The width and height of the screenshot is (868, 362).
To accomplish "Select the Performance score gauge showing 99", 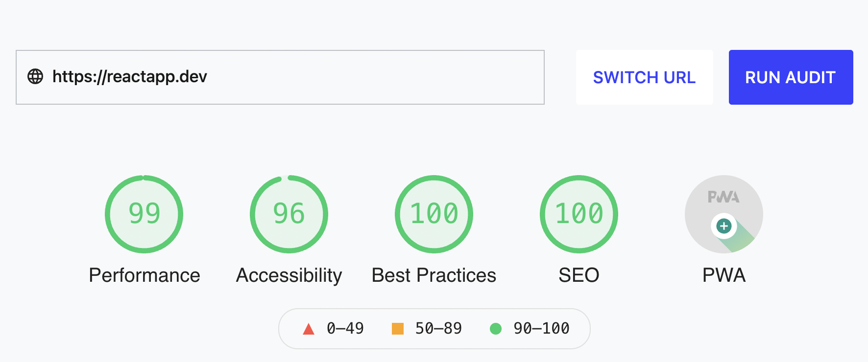I will coord(144,214).
